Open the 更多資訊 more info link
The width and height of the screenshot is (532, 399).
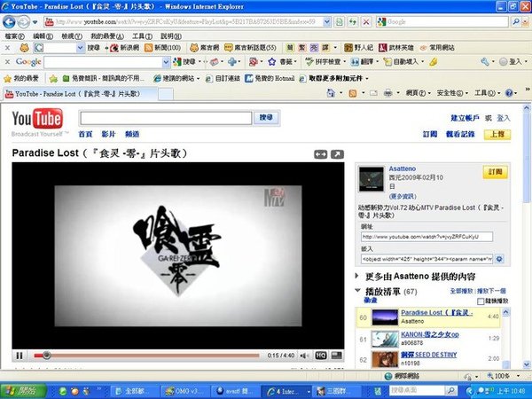pyautogui.click(x=403, y=197)
